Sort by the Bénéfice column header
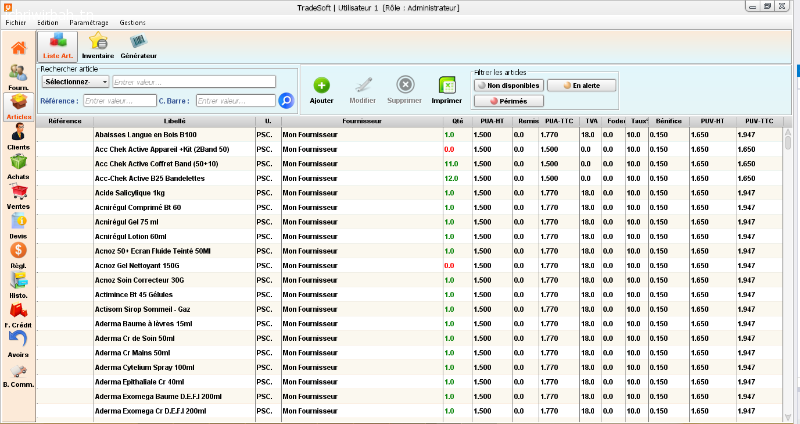The height and width of the screenshot is (424, 800). pos(669,121)
